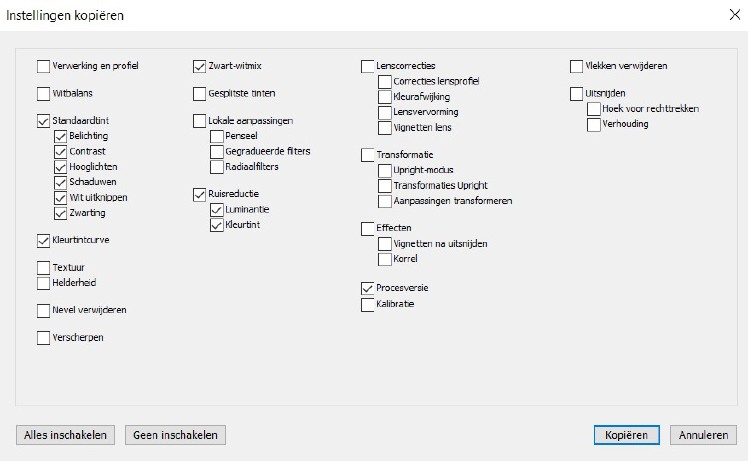Uncheck the Procesversie checkbox
This screenshot has width=748, height=461.
click(367, 288)
